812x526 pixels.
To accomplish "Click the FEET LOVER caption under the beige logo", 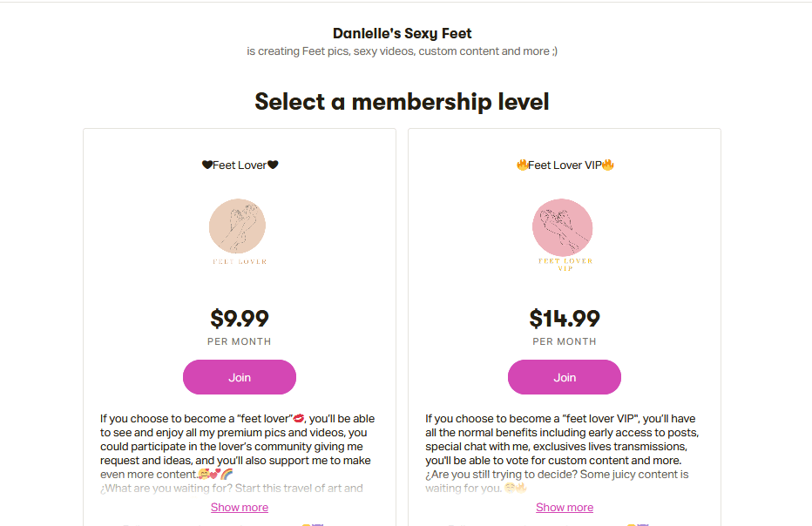I will coord(240,261).
